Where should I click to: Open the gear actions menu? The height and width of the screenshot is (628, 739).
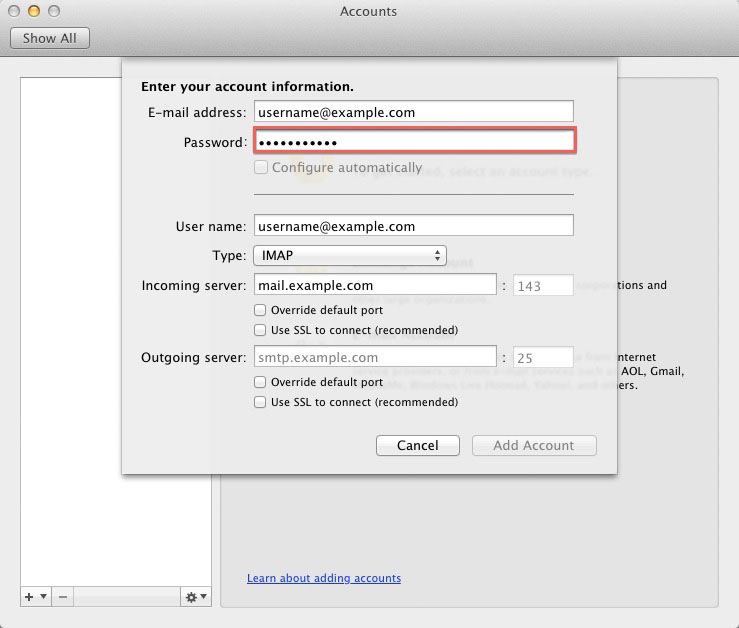pyautogui.click(x=195, y=597)
